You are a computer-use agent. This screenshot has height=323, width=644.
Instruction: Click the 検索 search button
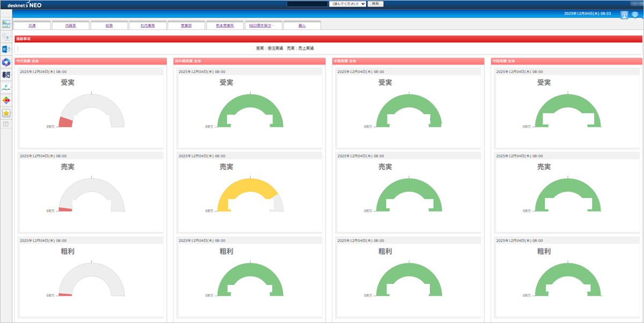(x=375, y=4)
